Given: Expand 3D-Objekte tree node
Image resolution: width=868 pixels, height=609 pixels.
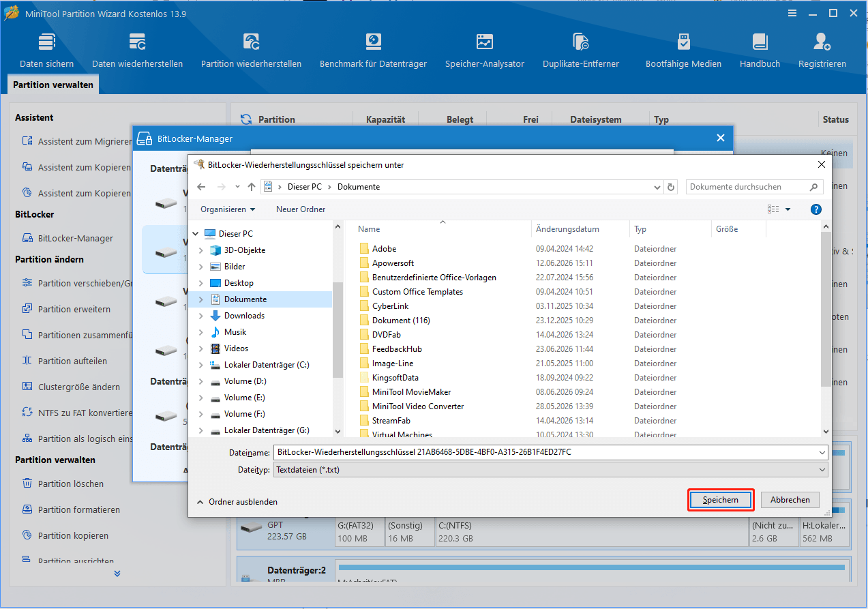Looking at the screenshot, I should [x=200, y=250].
